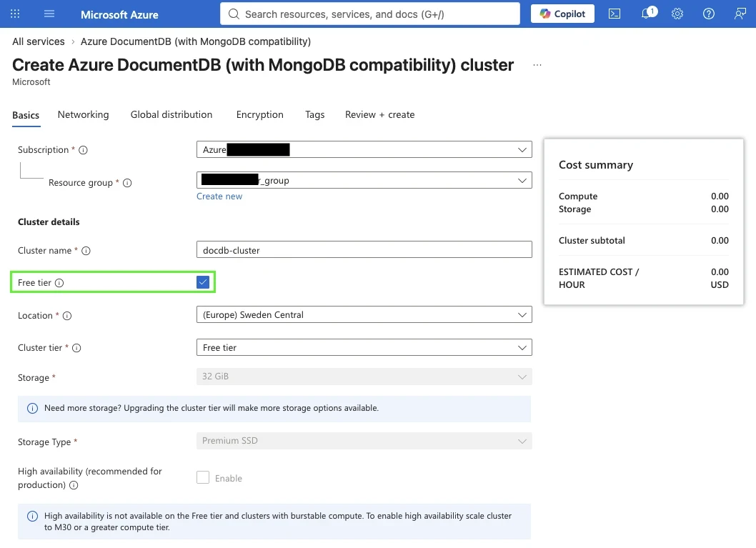Click the Copilot button
Viewport: 756px width, 548px height.
point(562,14)
